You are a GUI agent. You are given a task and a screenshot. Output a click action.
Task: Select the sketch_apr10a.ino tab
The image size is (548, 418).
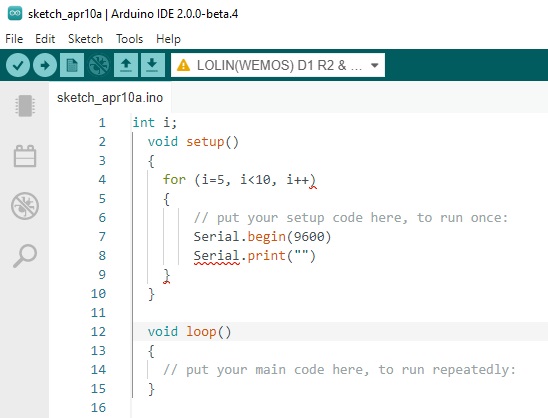110,98
